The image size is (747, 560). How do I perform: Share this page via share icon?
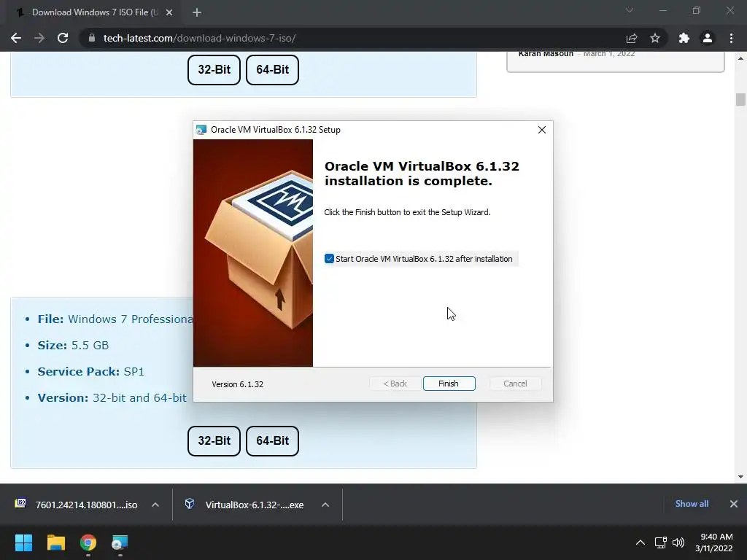(x=632, y=38)
